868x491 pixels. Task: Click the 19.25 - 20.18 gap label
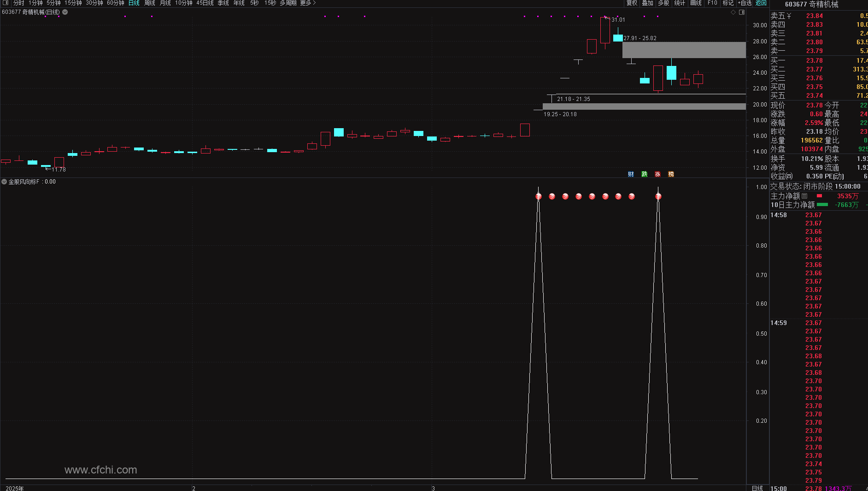pyautogui.click(x=560, y=114)
